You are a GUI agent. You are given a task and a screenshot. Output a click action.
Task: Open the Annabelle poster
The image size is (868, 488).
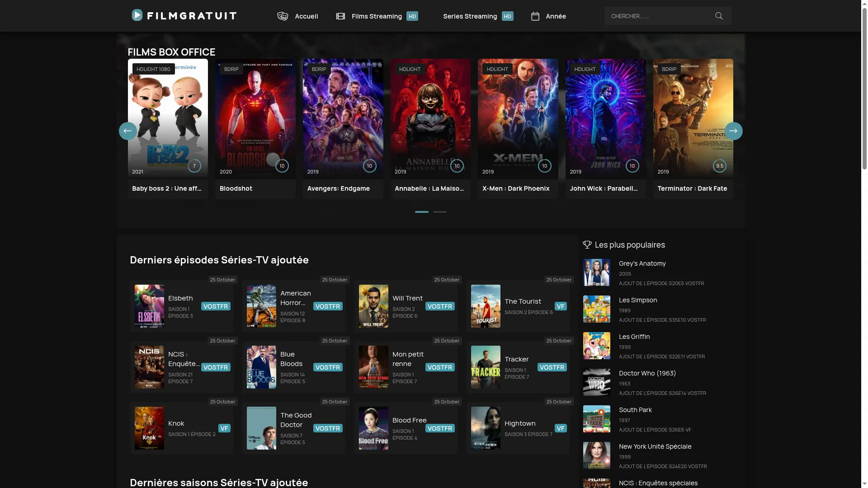coord(430,118)
